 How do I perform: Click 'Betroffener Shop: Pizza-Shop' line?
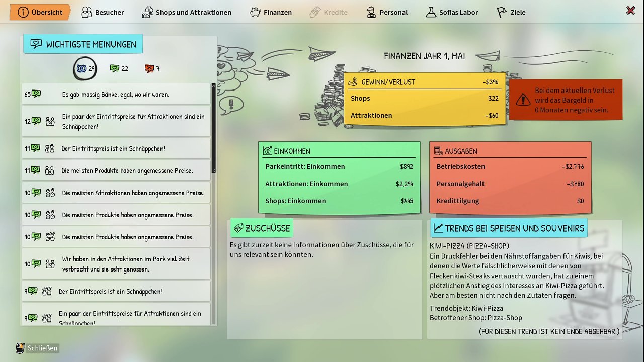[476, 318]
